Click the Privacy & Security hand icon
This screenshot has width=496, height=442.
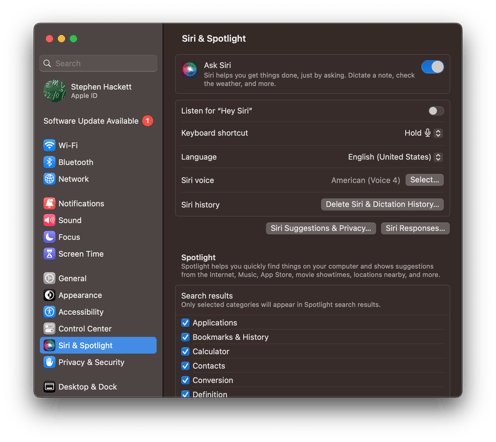tap(49, 362)
